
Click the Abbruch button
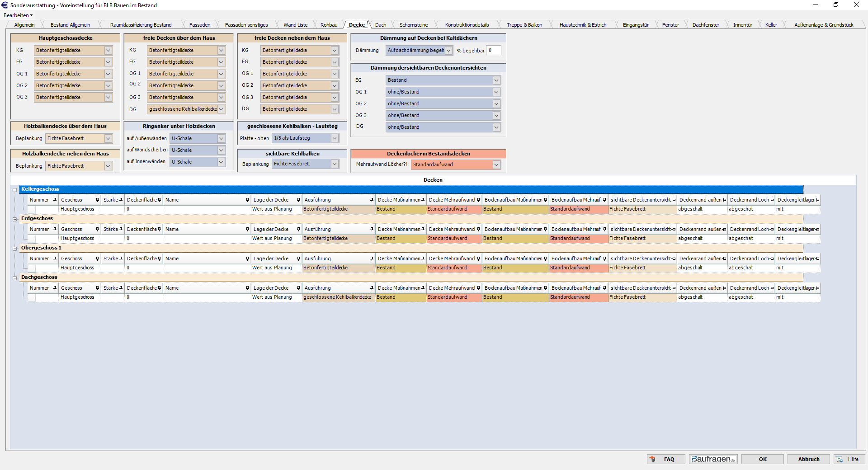click(808, 459)
